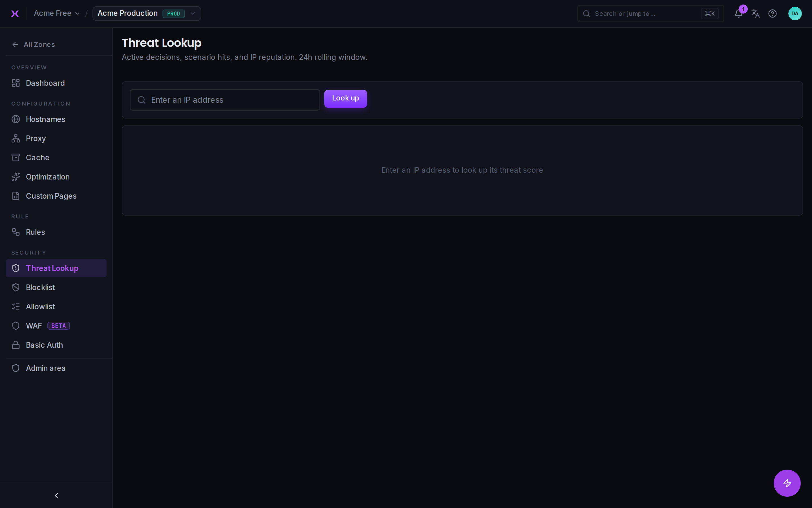Screen dimensions: 812x508
Task: Open the Acme Production zone dropdown
Action: [147, 14]
